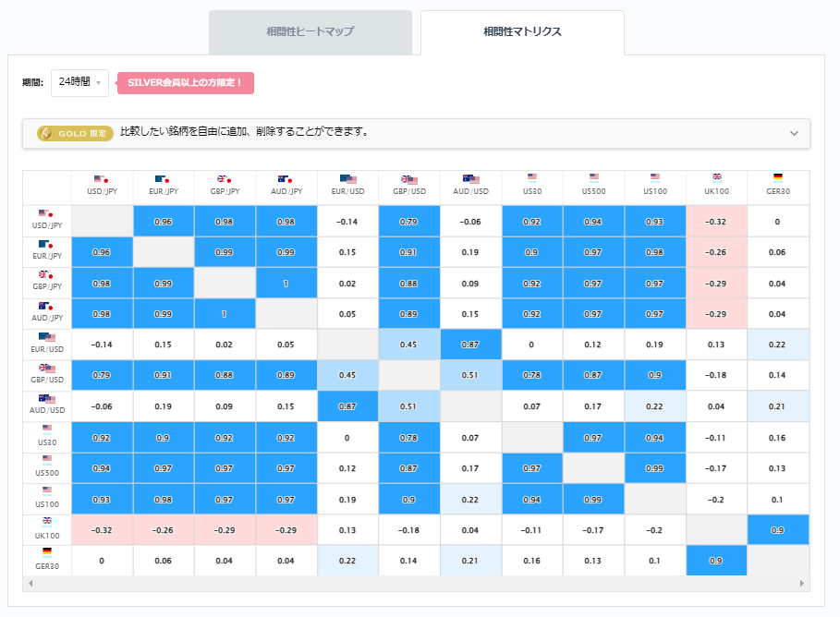Click the UK100 flag icon in column header
The image size is (840, 617).
click(x=716, y=178)
